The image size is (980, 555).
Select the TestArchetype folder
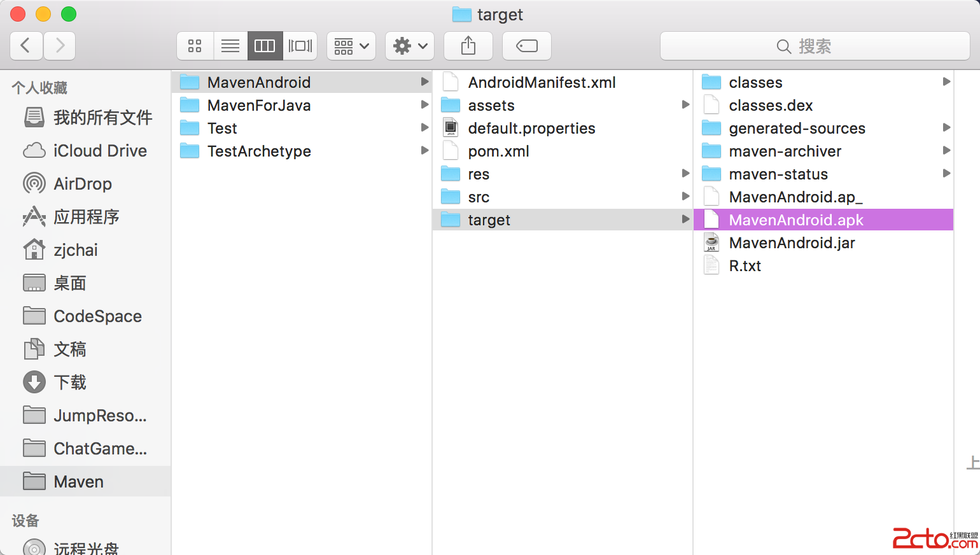(x=302, y=151)
